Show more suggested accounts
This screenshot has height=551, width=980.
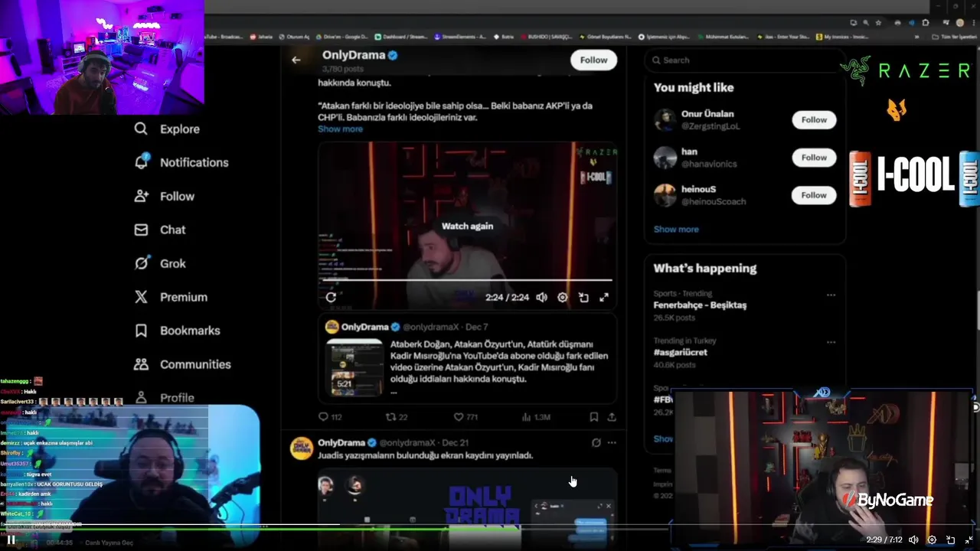676,229
